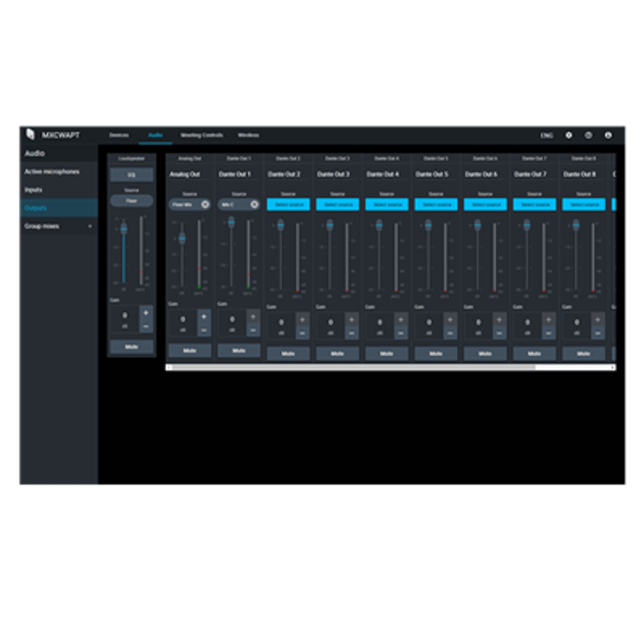644x644 pixels.
Task: Expand the Group mixes section
Action: [x=90, y=226]
